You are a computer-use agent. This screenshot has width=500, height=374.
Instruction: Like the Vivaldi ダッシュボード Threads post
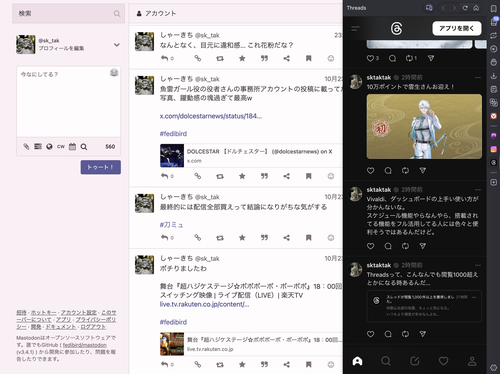(370, 246)
